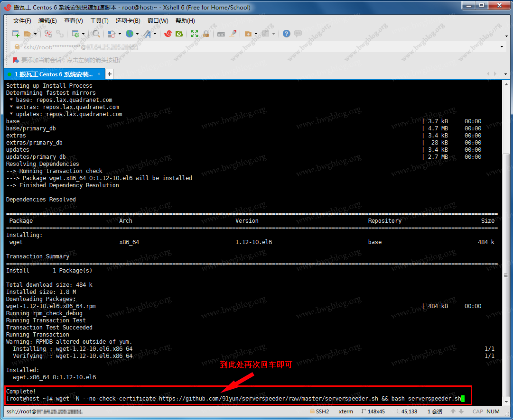Click the 'Complete!' terminal line
Image resolution: width=513 pixels, height=420 pixels.
coord(21,392)
